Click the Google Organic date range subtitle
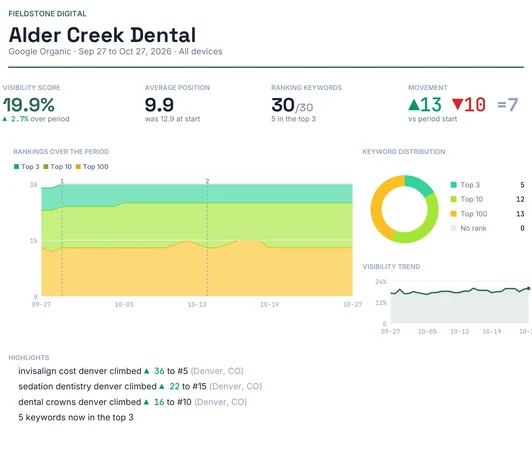Viewport: 532px width, 450px height. 115,52
